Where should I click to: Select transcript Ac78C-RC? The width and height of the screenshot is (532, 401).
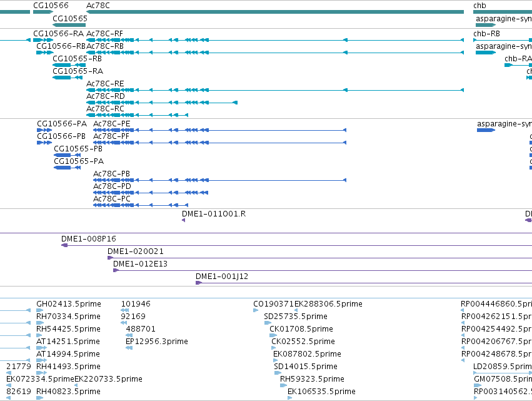pos(138,115)
